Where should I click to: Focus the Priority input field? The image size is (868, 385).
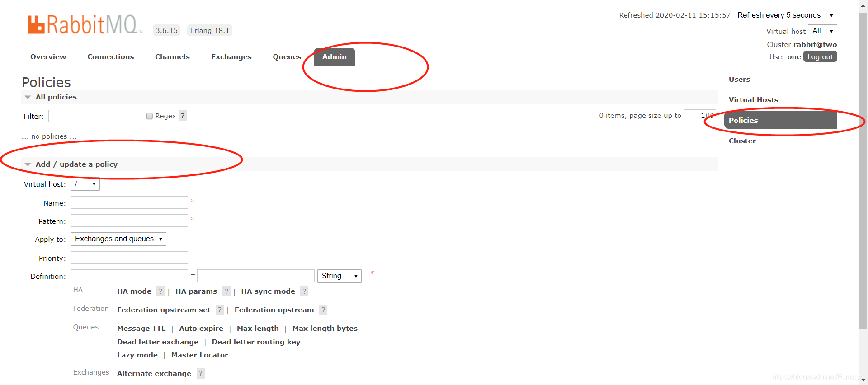[129, 258]
